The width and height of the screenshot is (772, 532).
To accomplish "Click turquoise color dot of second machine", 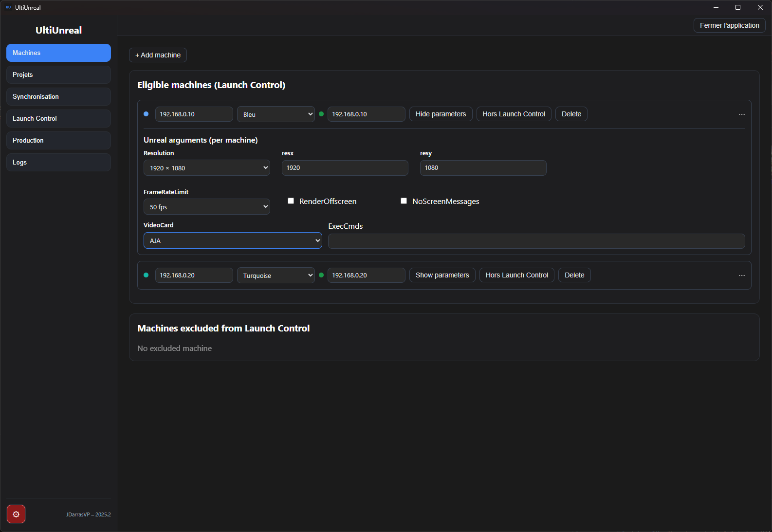I will (146, 275).
